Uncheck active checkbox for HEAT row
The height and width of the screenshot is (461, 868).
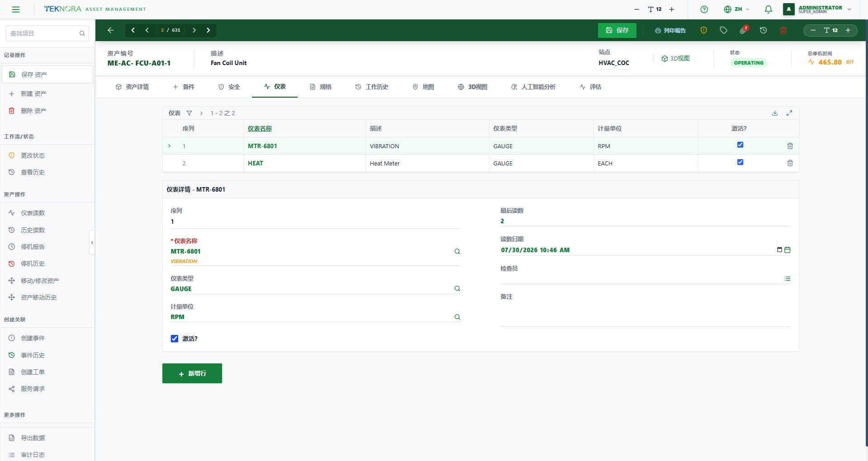[740, 162]
